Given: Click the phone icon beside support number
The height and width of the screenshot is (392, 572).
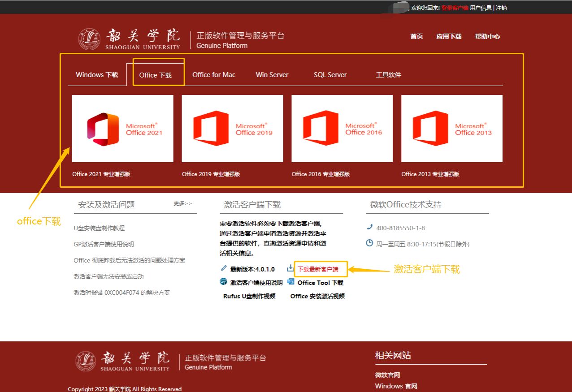Looking at the screenshot, I should pyautogui.click(x=369, y=227).
